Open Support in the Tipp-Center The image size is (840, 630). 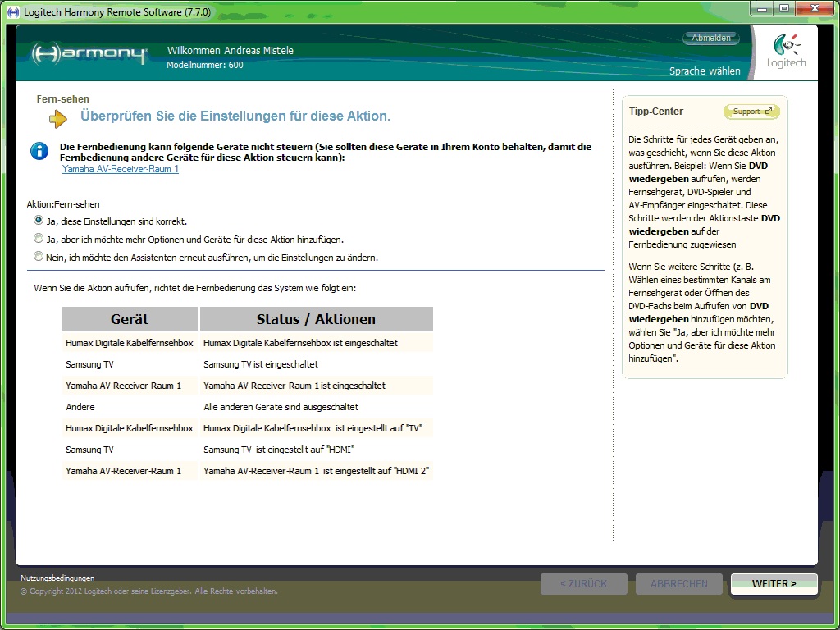(751, 112)
